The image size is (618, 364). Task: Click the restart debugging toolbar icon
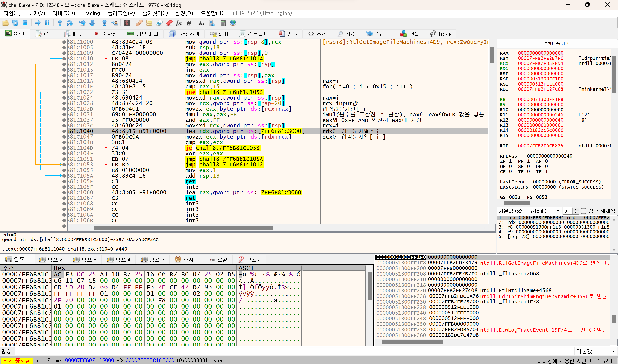pos(15,23)
